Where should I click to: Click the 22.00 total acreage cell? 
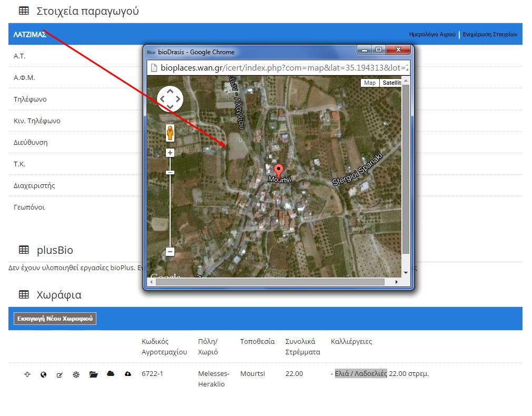coord(294,373)
